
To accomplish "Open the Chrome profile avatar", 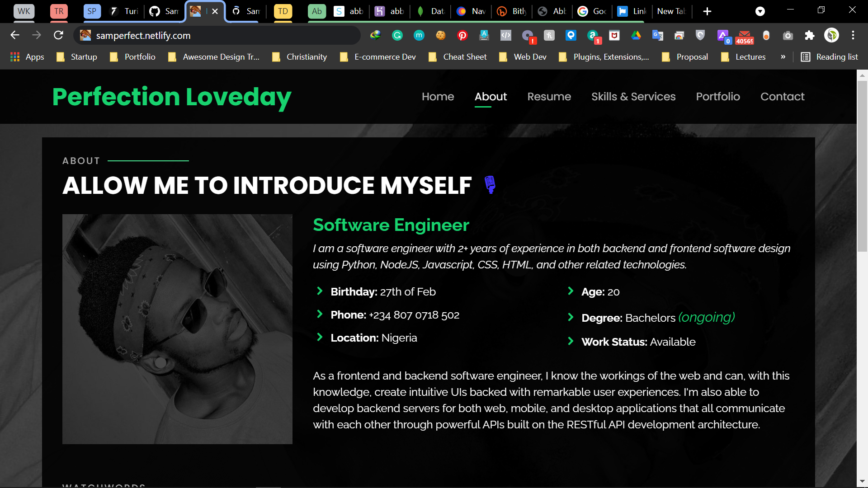I will pyautogui.click(x=831, y=35).
